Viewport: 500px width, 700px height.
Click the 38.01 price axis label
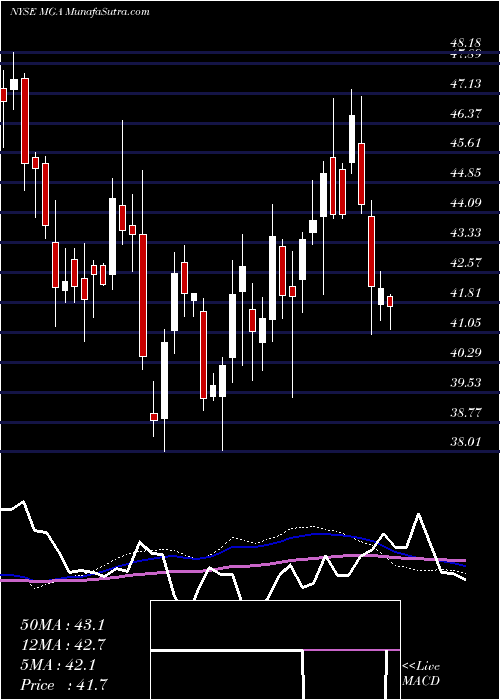click(466, 442)
